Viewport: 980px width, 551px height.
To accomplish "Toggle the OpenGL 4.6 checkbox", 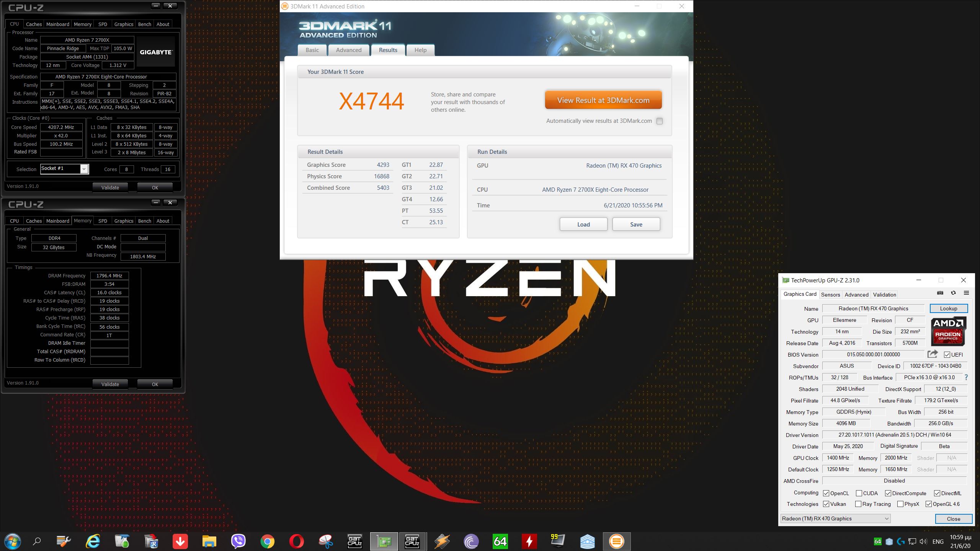I will coord(929,504).
